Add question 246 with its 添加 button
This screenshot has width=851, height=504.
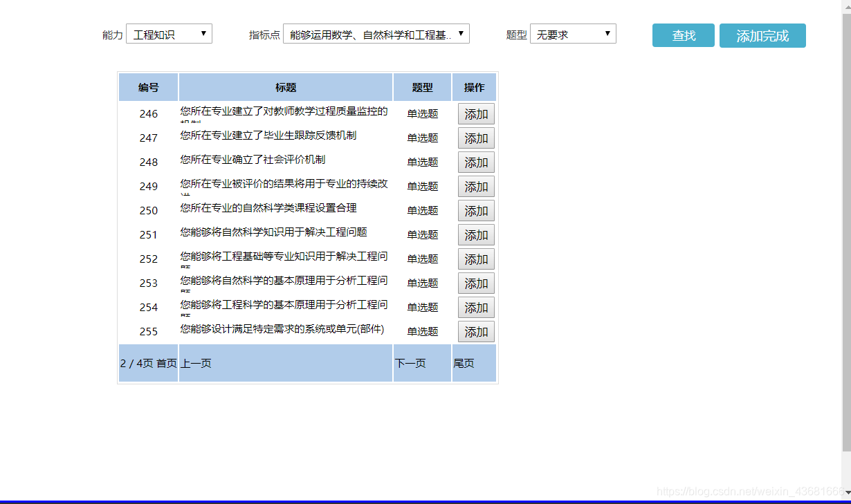(x=476, y=114)
